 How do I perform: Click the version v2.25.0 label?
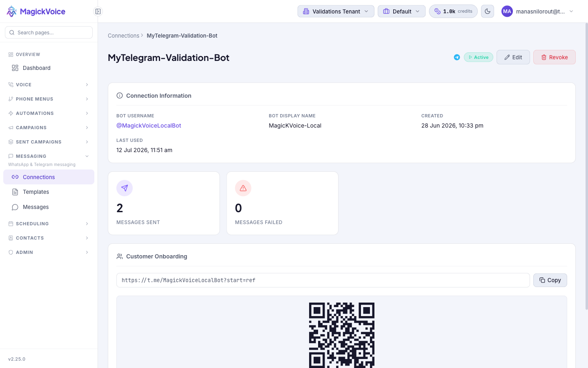(x=17, y=359)
